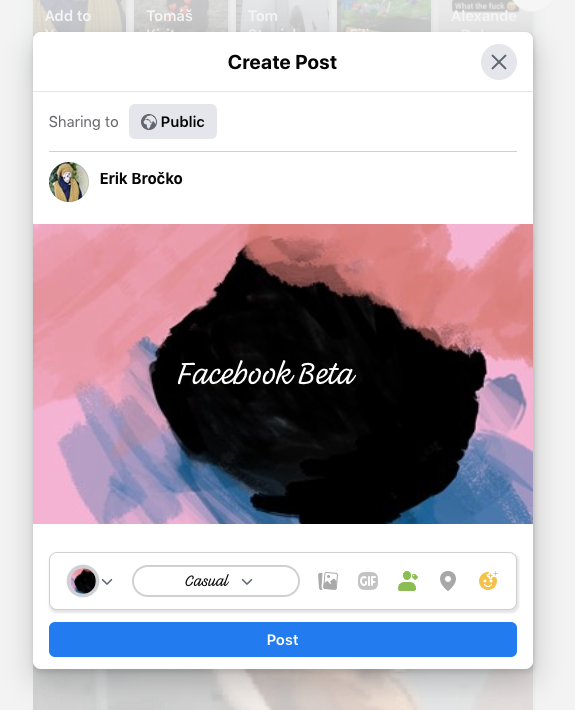
Task: Open the background style swatch
Action: (83, 581)
